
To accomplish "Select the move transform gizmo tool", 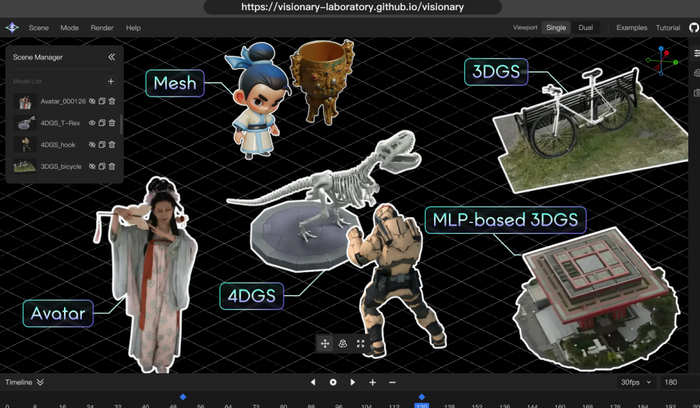I will pyautogui.click(x=325, y=343).
